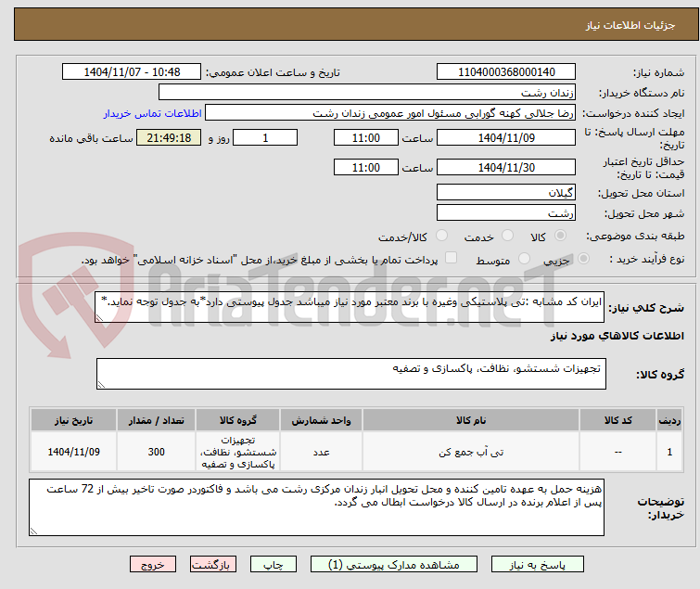Click the بازگشت back button
700x589 pixels.
213,565
